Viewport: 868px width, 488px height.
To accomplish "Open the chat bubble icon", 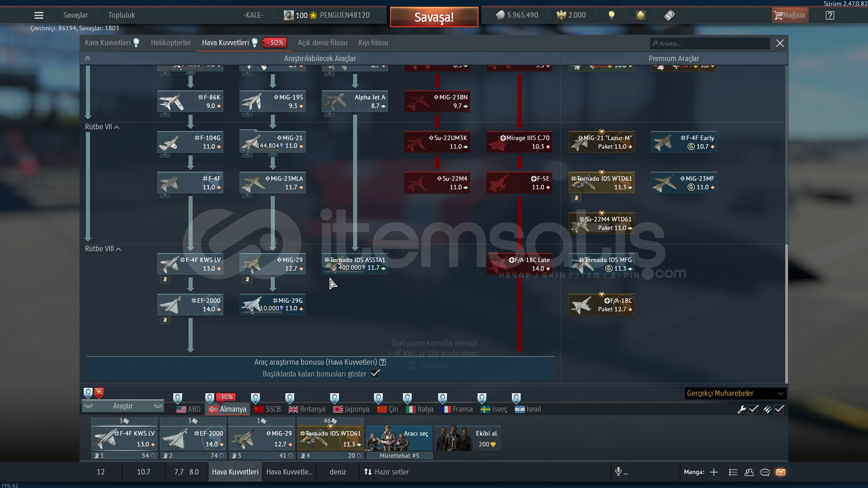I will tap(765, 472).
